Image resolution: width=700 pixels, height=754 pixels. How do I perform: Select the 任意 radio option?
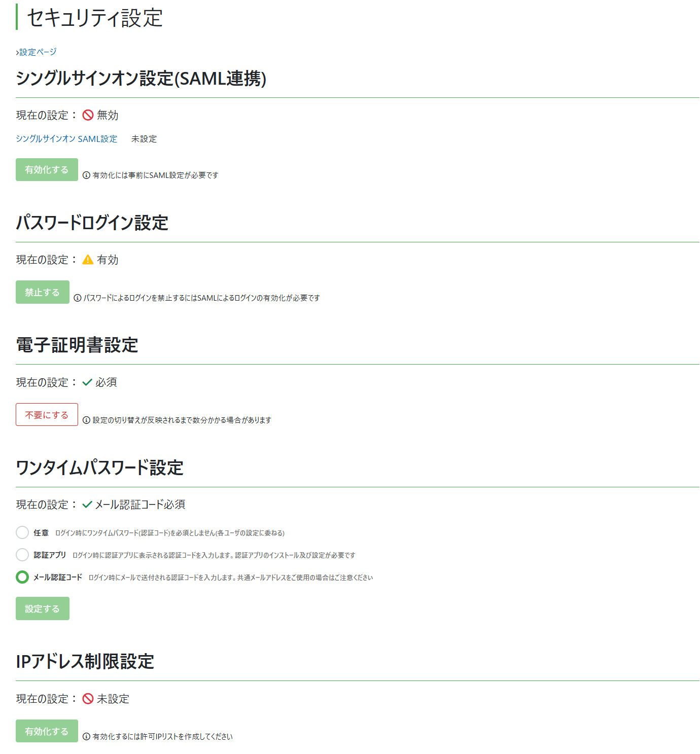[x=22, y=532]
